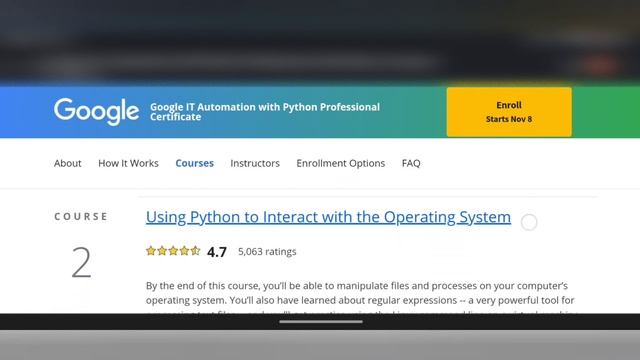This screenshot has width=640, height=360.
Task: Switch to the Instructors tab
Action: (x=255, y=163)
